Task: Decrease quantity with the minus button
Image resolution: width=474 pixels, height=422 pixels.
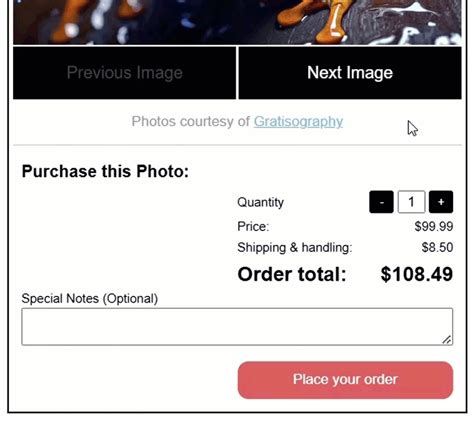Action: [x=381, y=202]
